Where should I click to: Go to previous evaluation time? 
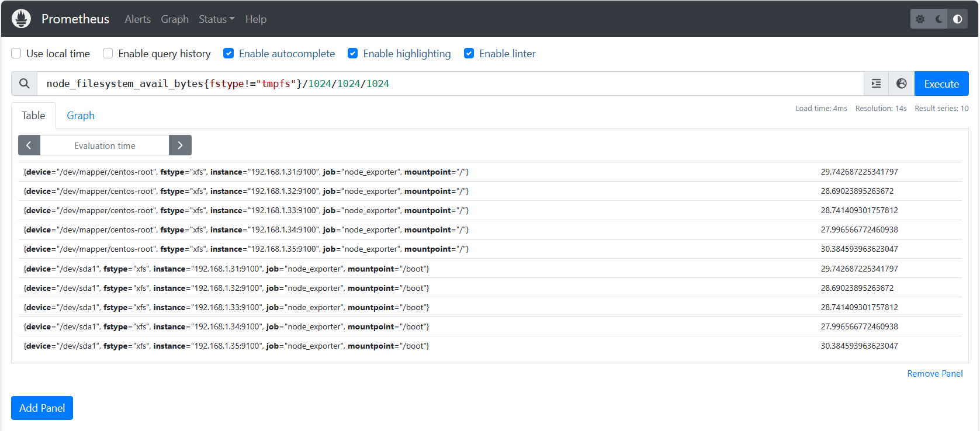[29, 145]
